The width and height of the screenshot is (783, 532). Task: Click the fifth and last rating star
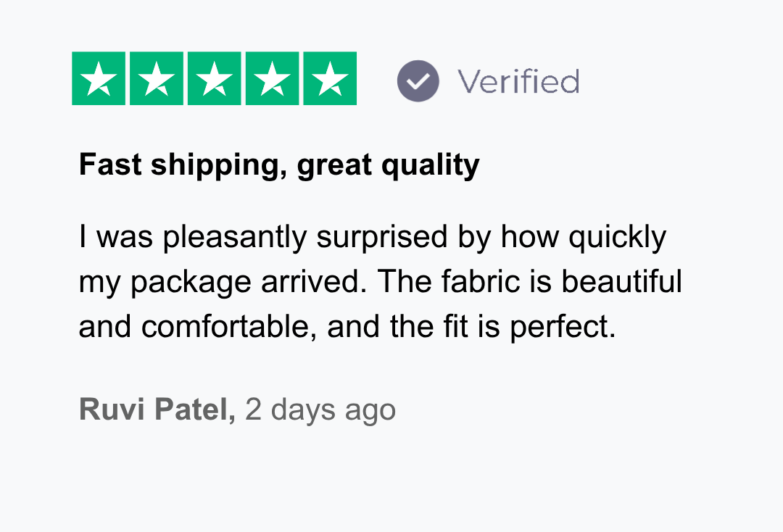(330, 79)
